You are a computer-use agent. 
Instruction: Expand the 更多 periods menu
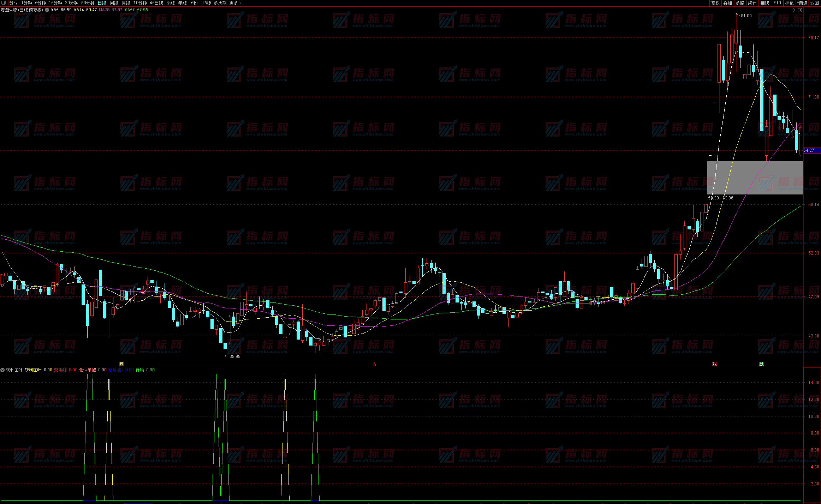[x=235, y=3]
